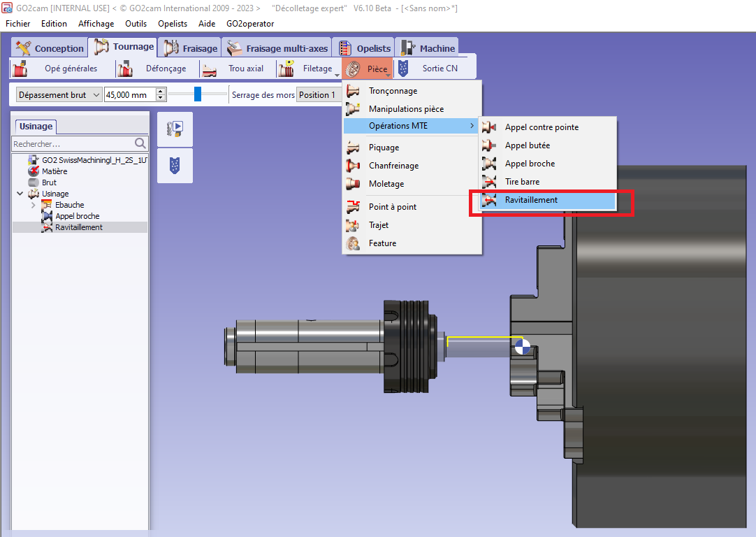Choose Ravitaillement from the submenu
This screenshot has height=537, width=756.
coord(531,200)
